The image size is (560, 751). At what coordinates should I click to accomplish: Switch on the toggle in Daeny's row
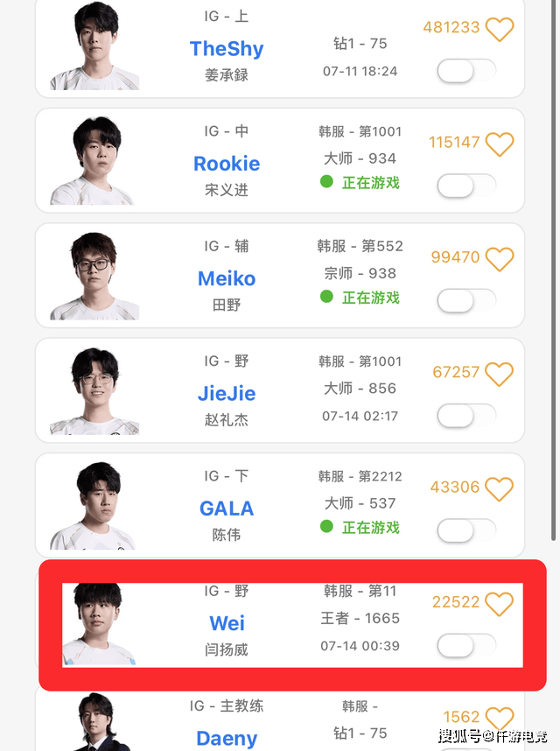pyautogui.click(x=465, y=748)
